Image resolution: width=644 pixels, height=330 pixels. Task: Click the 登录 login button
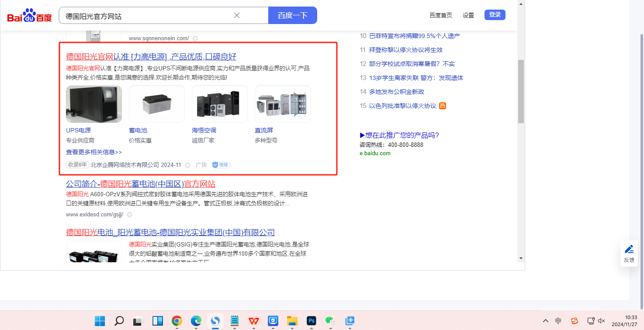pos(495,15)
